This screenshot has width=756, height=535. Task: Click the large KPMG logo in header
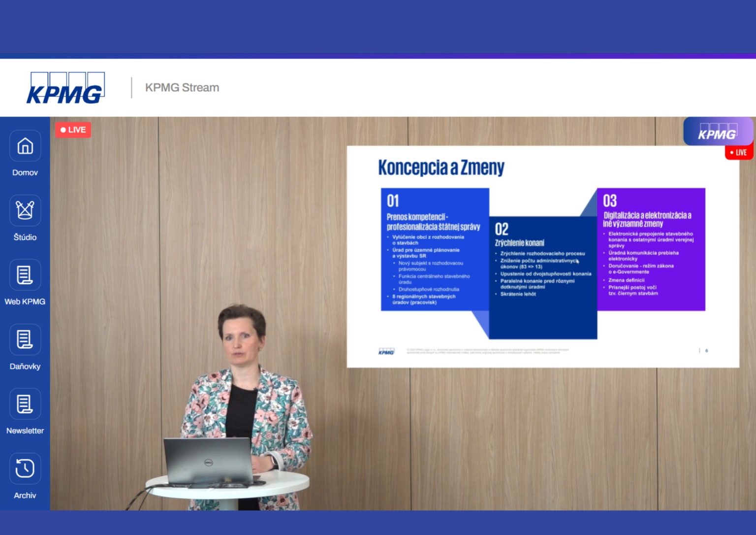pyautogui.click(x=65, y=88)
